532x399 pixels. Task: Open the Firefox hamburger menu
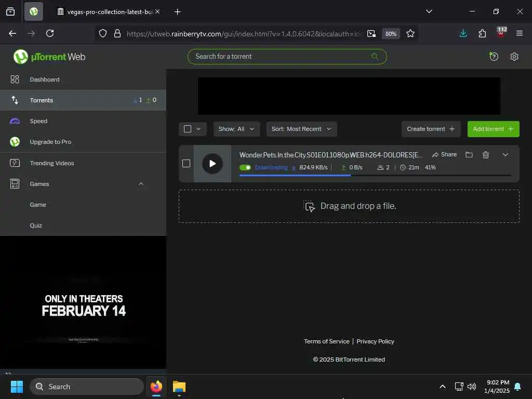(x=519, y=33)
